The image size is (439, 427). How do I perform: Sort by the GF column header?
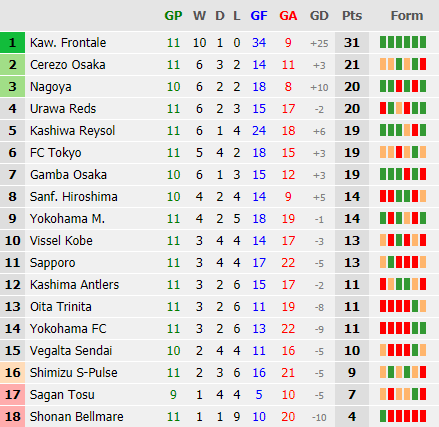click(x=259, y=16)
